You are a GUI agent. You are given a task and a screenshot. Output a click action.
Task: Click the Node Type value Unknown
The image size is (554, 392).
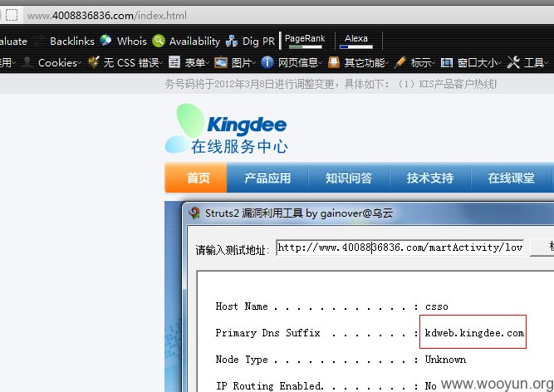(x=445, y=360)
